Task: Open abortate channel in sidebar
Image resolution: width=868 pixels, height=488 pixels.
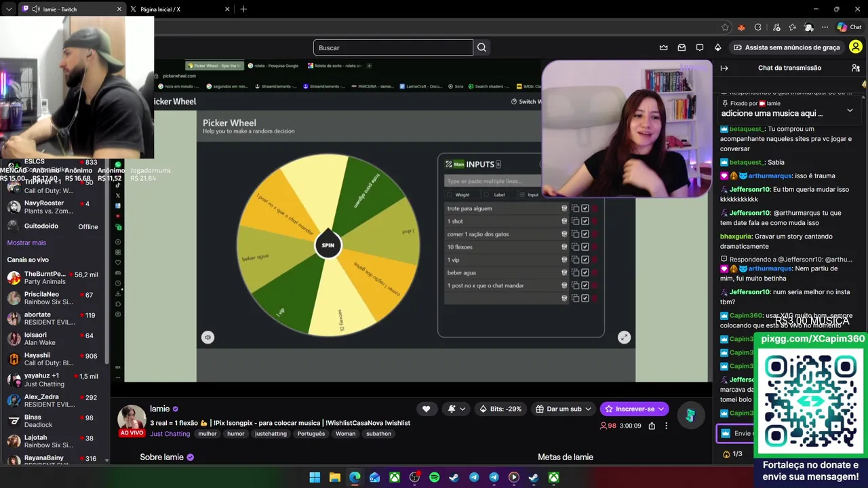Action: (x=53, y=319)
